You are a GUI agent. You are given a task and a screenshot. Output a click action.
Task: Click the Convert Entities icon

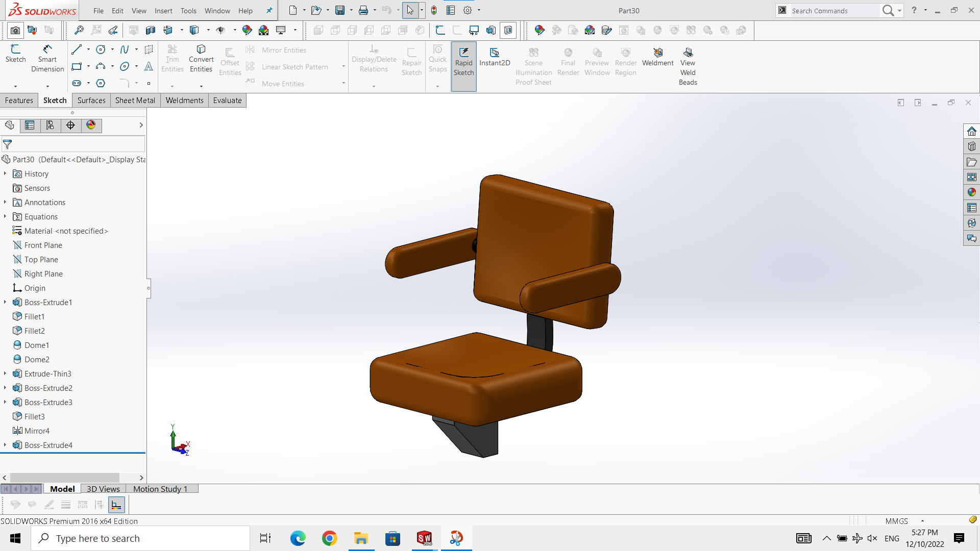[x=201, y=59]
